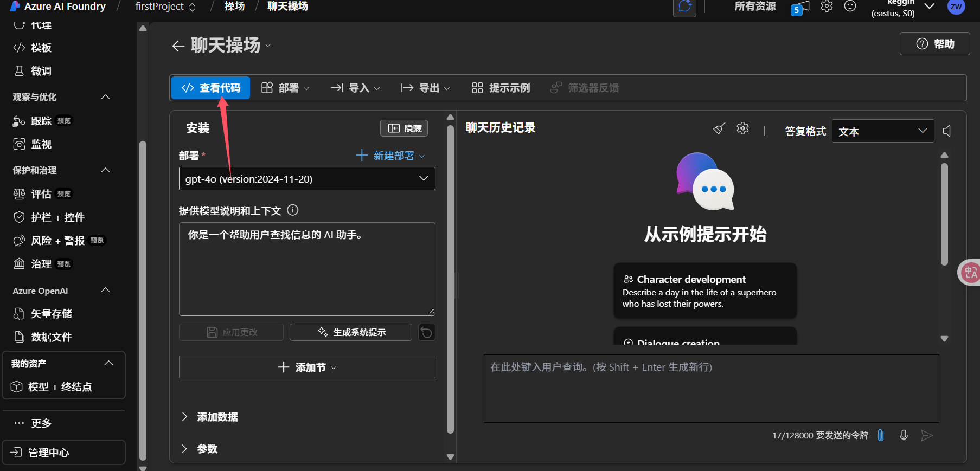The image size is (980, 471).
Task: Collapse the 保护和治理 section
Action: (106, 170)
